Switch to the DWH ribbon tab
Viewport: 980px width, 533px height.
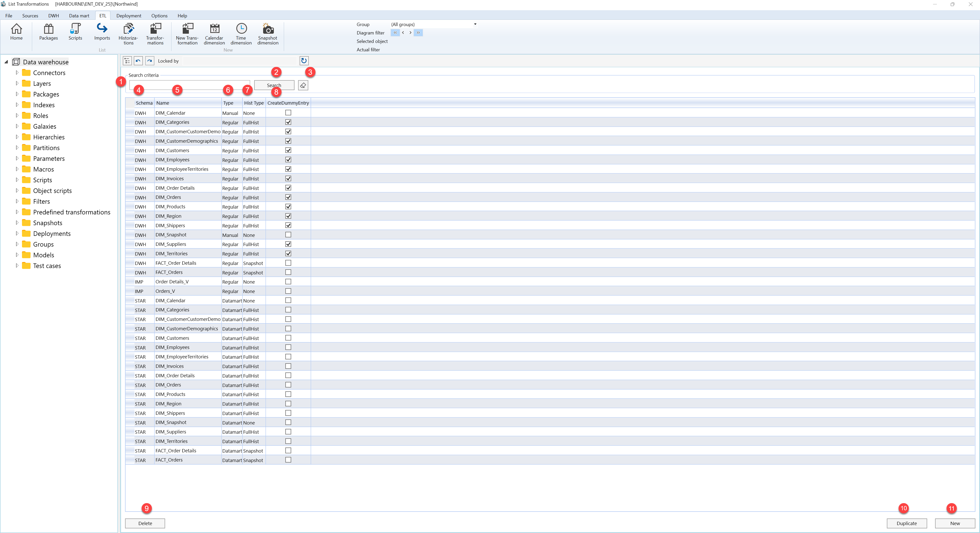pos(54,16)
